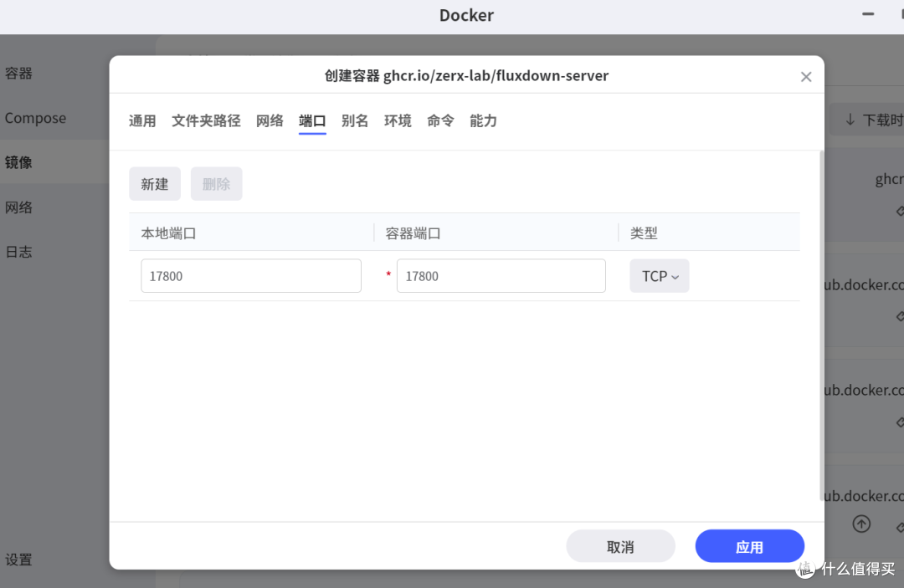
Task: Click the upload arrow circle icon
Action: pos(861,524)
